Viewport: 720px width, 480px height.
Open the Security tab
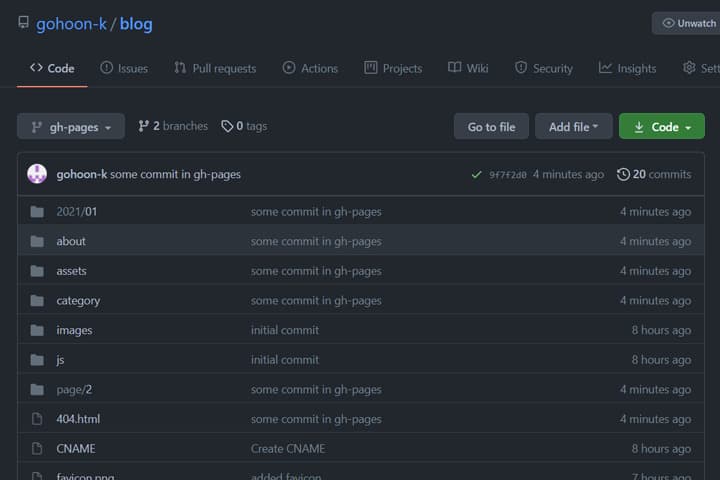544,68
